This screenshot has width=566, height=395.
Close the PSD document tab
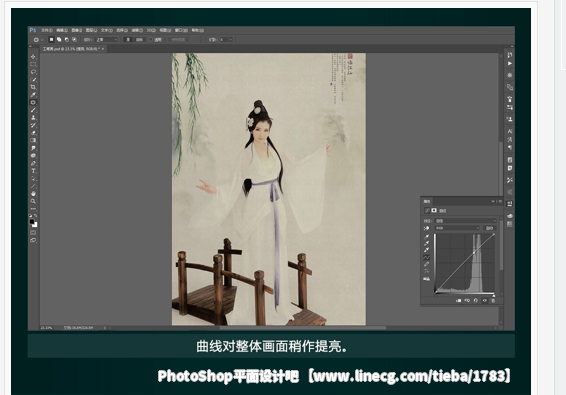(103, 49)
